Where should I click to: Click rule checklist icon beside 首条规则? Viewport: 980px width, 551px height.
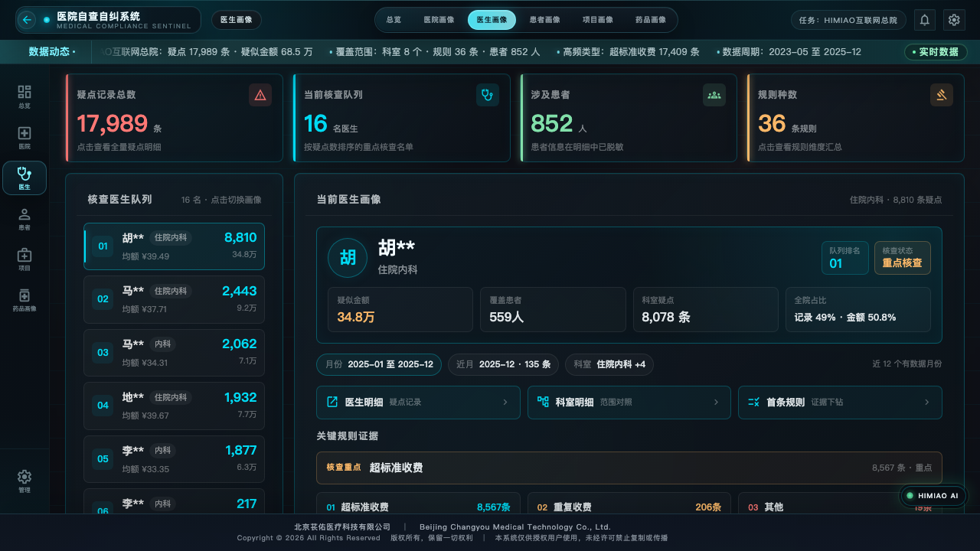pyautogui.click(x=753, y=402)
